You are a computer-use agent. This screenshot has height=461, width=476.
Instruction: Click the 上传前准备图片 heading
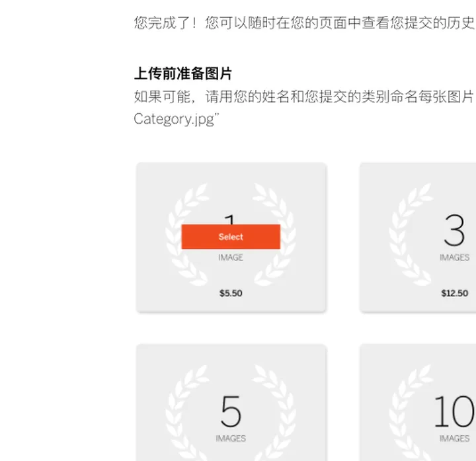point(183,73)
